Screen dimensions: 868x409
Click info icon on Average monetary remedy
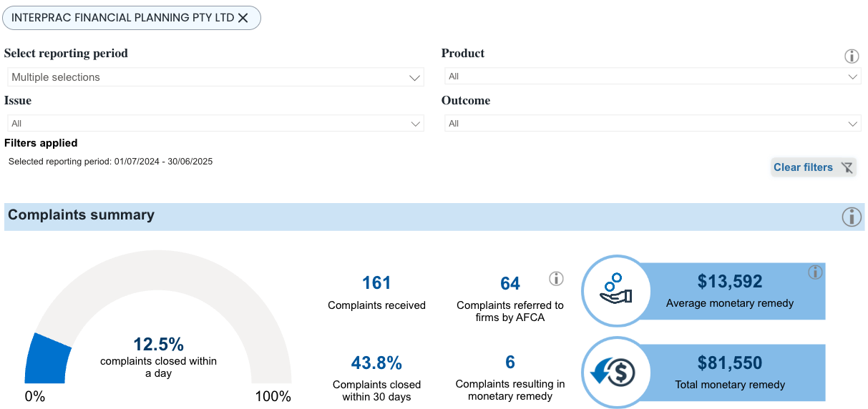click(x=814, y=272)
